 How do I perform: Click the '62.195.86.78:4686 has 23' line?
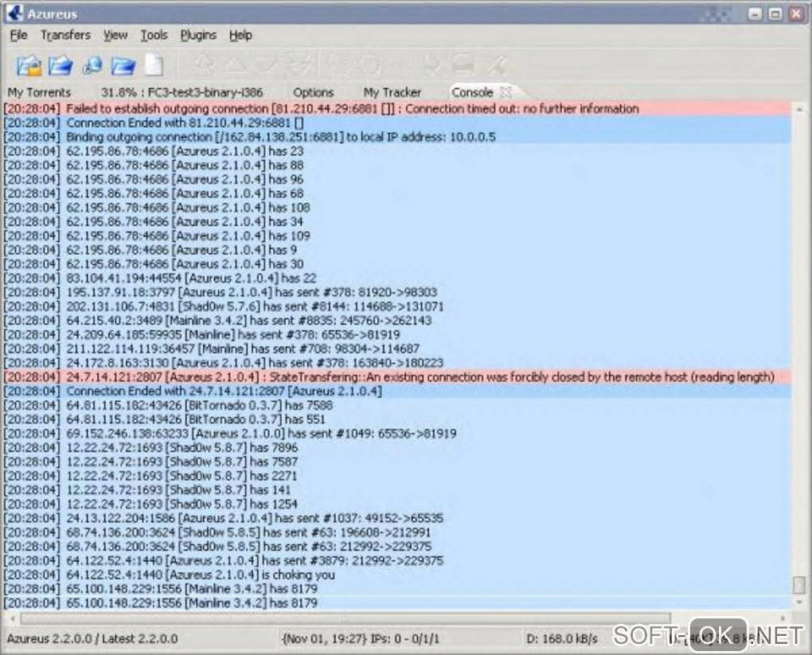[x=397, y=150]
